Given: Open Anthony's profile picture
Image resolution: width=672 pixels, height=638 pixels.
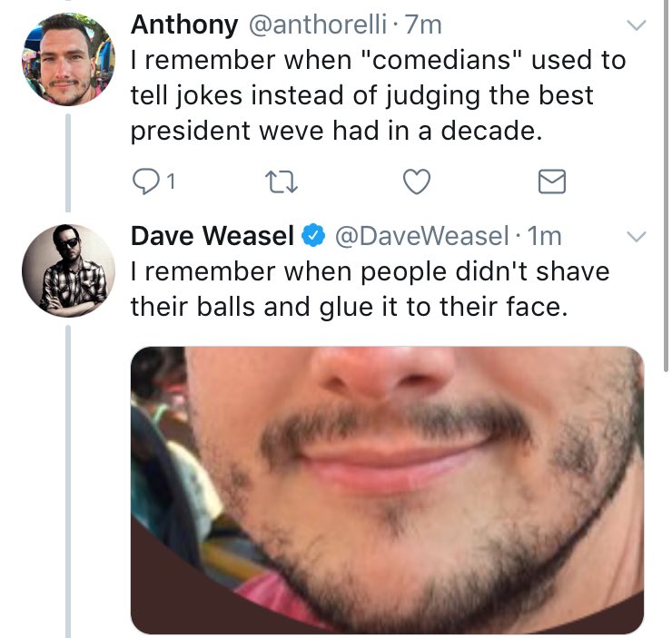Looking at the screenshot, I should pyautogui.click(x=69, y=59).
